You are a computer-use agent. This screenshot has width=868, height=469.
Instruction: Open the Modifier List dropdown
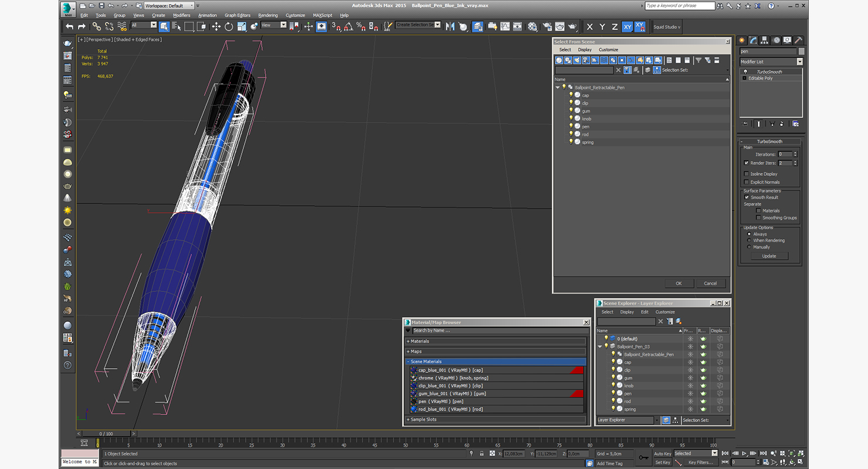pyautogui.click(x=771, y=62)
